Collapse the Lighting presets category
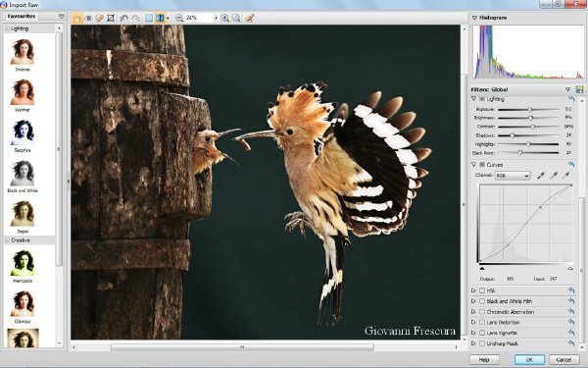This screenshot has height=368, width=588. 7,28
